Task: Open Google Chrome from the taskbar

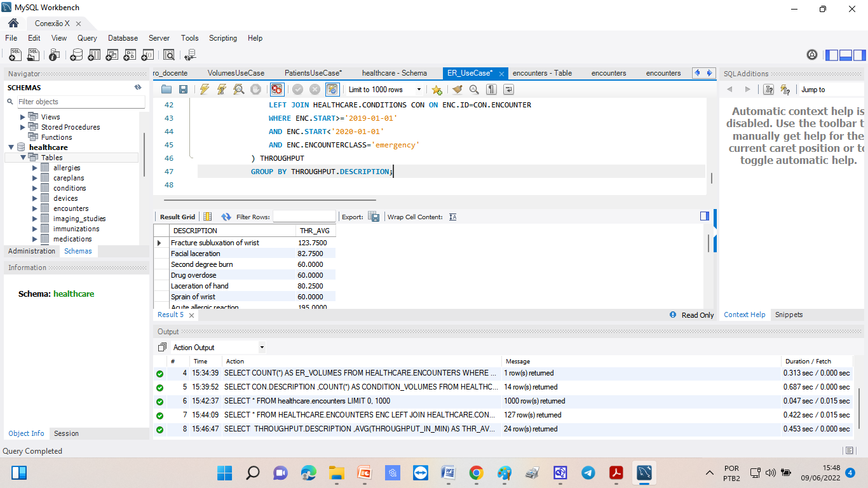Action: (476, 473)
